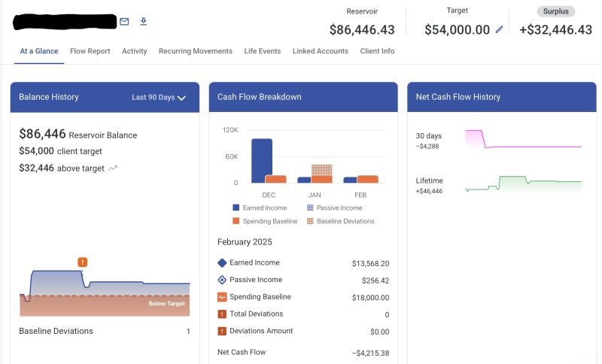Open the Last 90 Days dropdown

pyautogui.click(x=159, y=98)
